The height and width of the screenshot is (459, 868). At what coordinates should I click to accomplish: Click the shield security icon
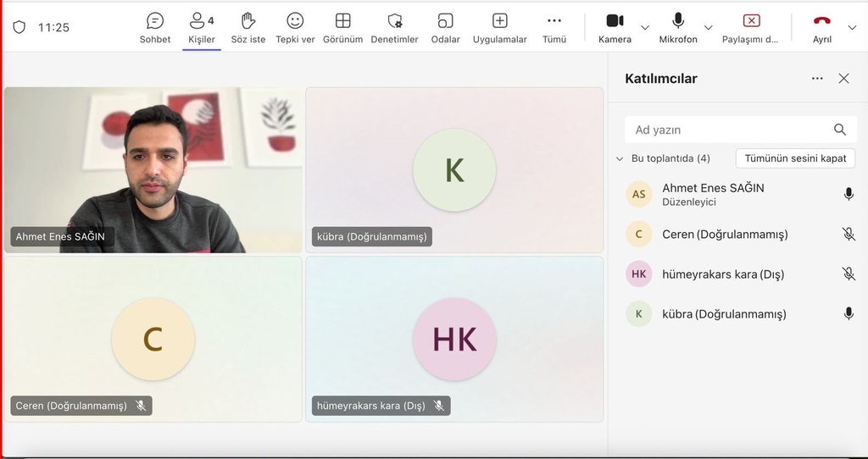(x=19, y=27)
